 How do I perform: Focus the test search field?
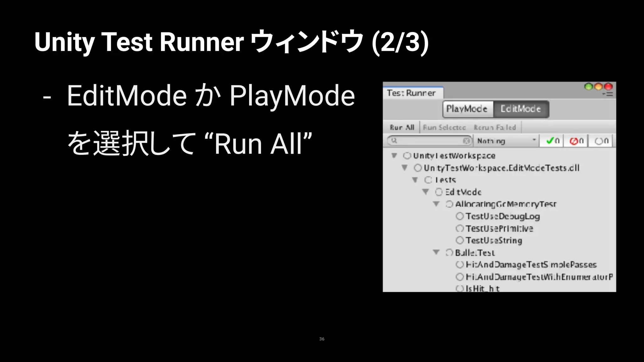click(429, 141)
